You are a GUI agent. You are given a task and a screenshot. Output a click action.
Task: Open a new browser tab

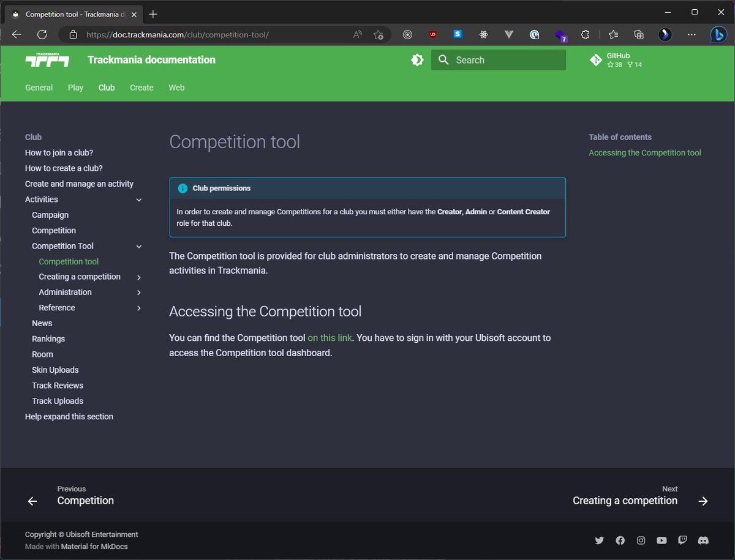153,13
